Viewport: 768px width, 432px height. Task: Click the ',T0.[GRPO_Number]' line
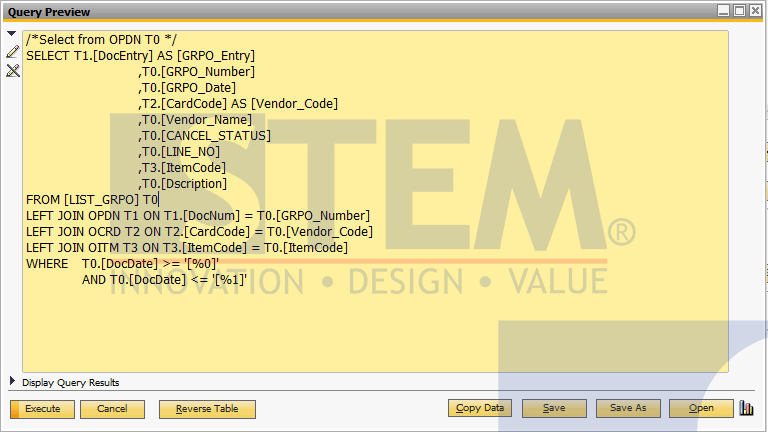click(196, 72)
